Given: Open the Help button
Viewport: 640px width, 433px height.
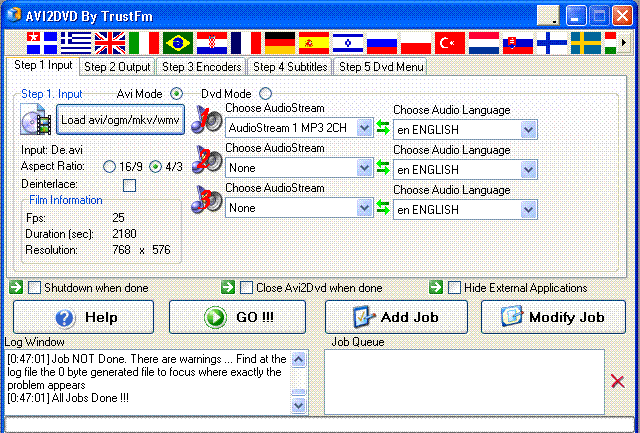Looking at the screenshot, I should click(x=83, y=317).
